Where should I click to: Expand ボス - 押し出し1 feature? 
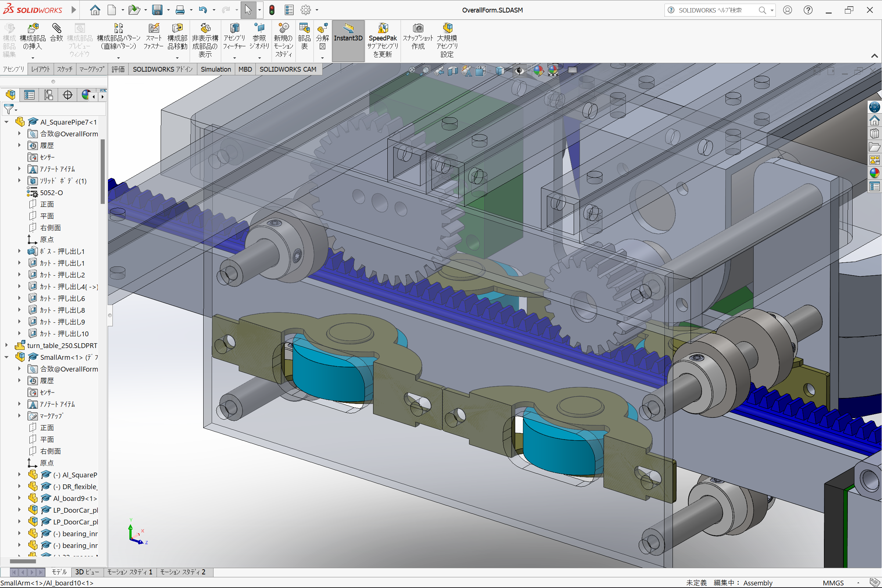pos(19,251)
